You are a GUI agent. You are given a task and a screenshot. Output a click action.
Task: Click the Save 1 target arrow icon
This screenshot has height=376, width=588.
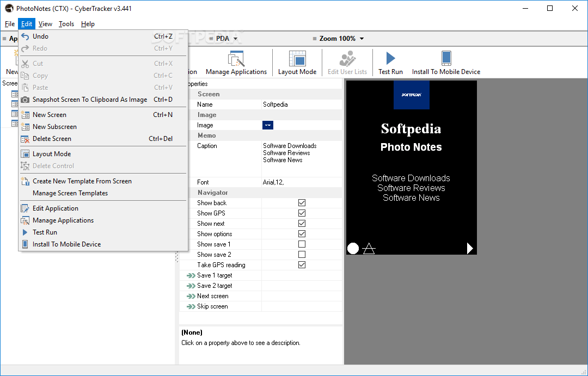tap(191, 275)
